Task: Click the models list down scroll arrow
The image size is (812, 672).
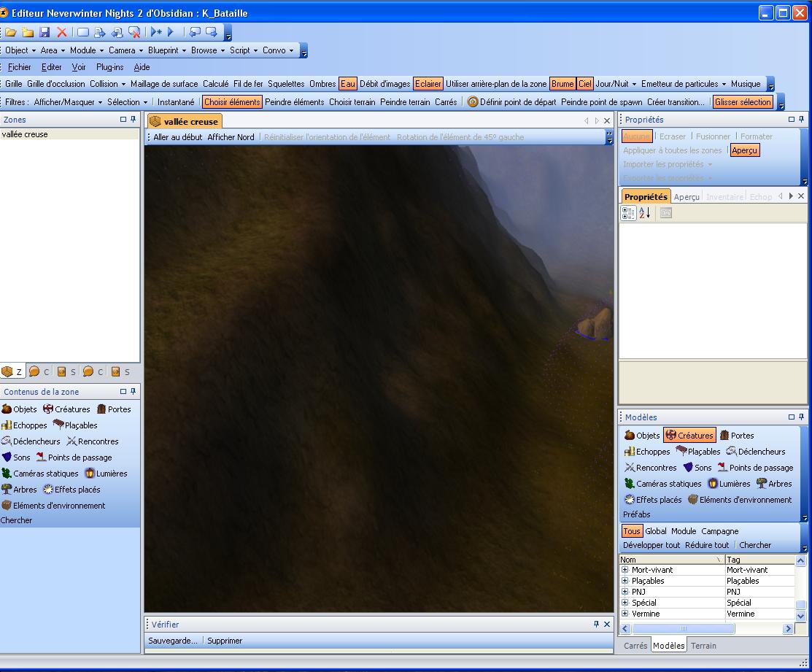Action: pyautogui.click(x=800, y=616)
